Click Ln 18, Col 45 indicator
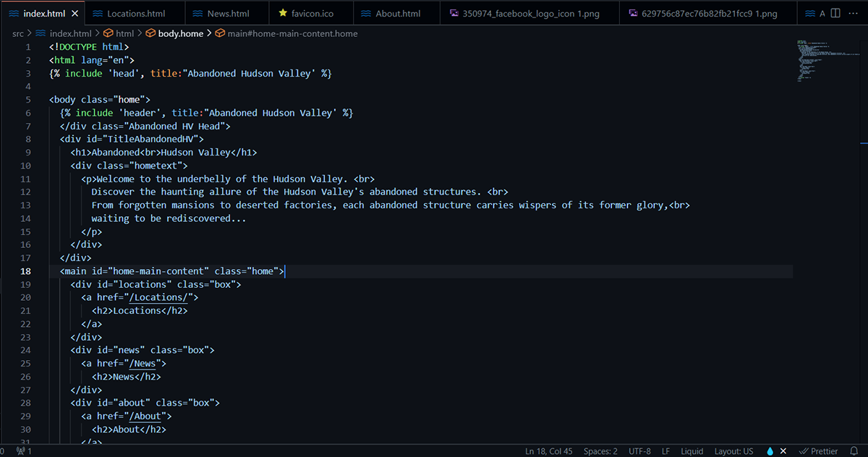The width and height of the screenshot is (868, 457). click(x=548, y=451)
